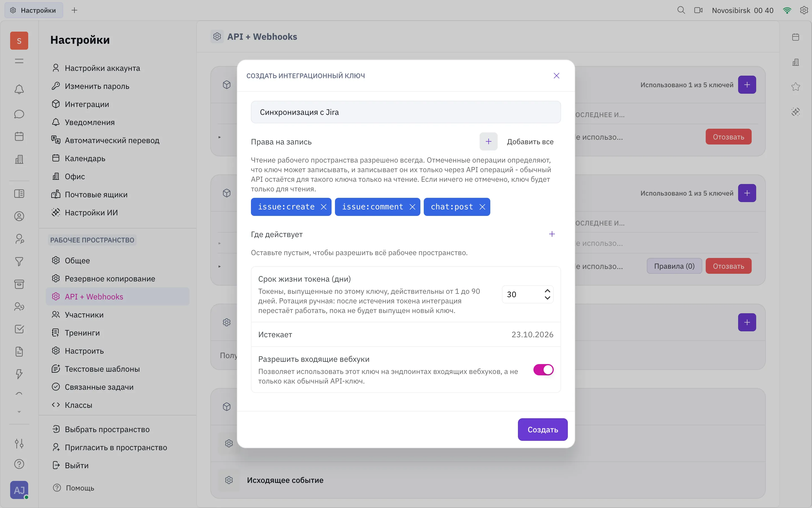Click plus button beside Права на запись
This screenshot has height=508, width=812.
(x=489, y=141)
